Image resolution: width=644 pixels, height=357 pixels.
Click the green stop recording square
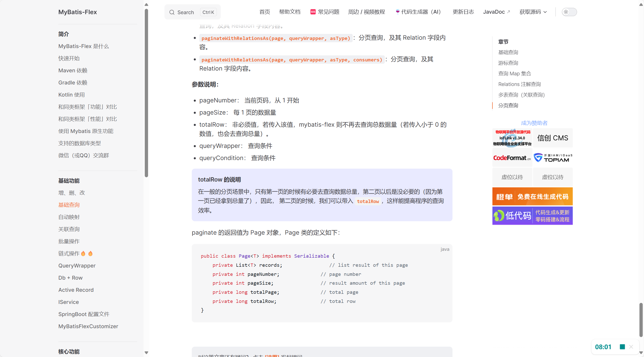point(622,347)
